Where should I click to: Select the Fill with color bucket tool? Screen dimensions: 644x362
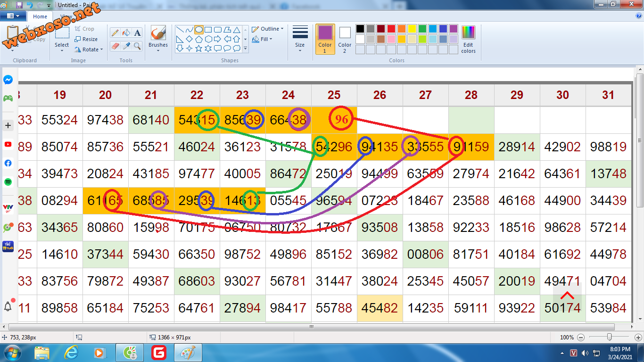point(126,33)
